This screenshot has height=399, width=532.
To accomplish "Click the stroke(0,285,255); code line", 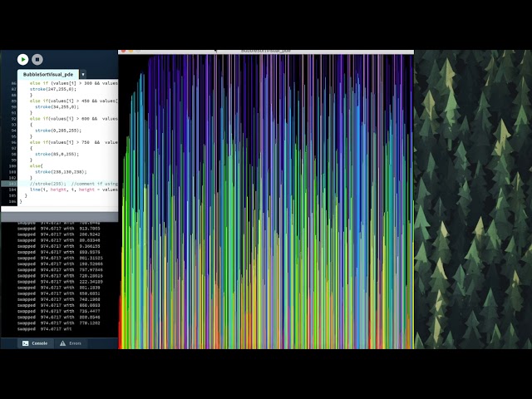I will click(x=58, y=131).
